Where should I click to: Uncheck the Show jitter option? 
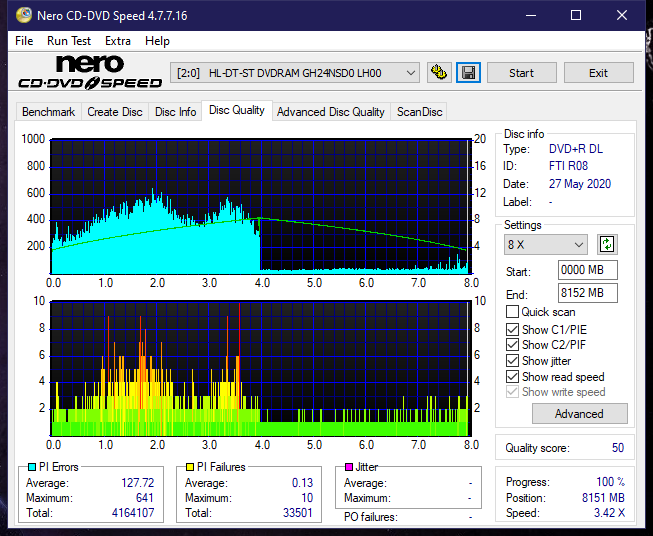tap(512, 361)
